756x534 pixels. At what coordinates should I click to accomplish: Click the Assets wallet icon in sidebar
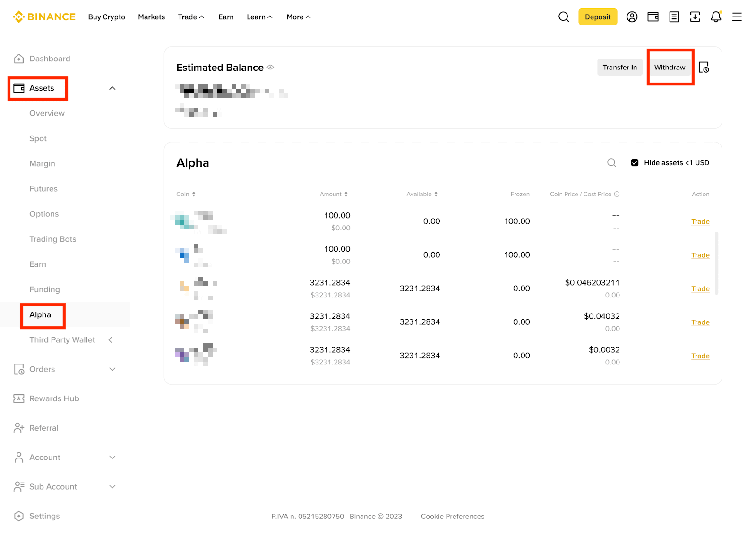pyautogui.click(x=19, y=88)
